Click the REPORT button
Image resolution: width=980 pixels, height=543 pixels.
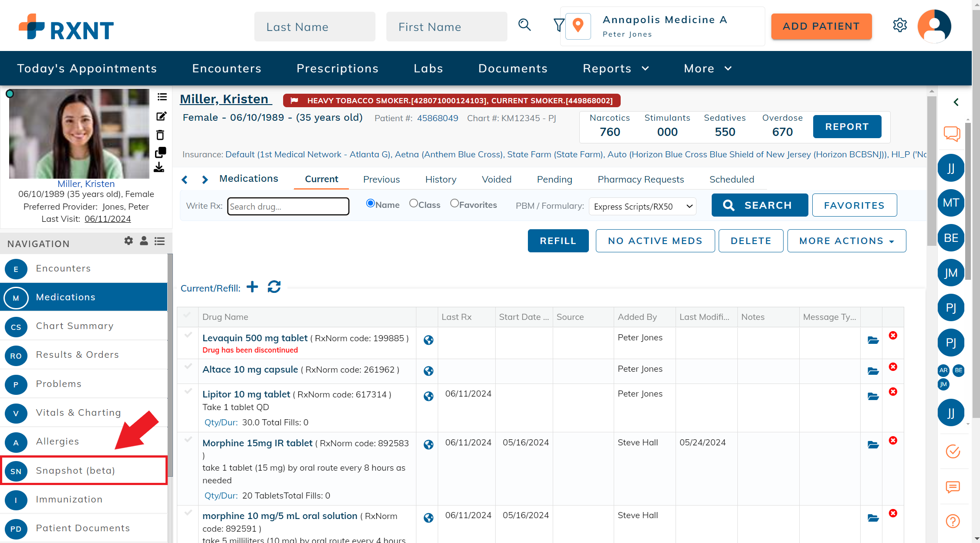click(x=847, y=127)
